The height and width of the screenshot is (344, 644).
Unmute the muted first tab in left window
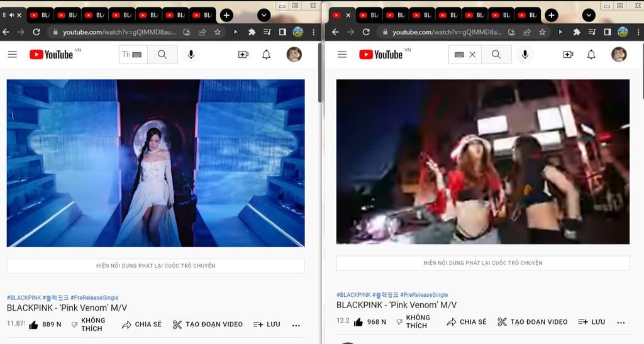[11, 14]
